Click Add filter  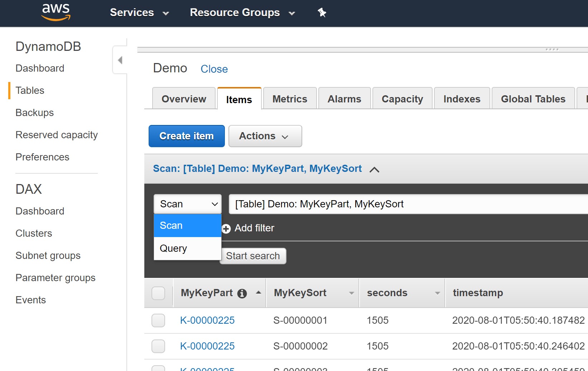pyautogui.click(x=254, y=228)
